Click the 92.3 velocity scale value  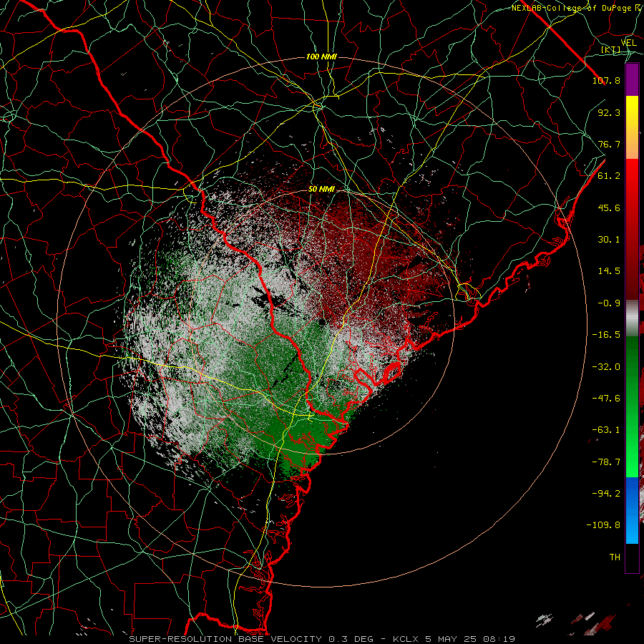click(609, 112)
